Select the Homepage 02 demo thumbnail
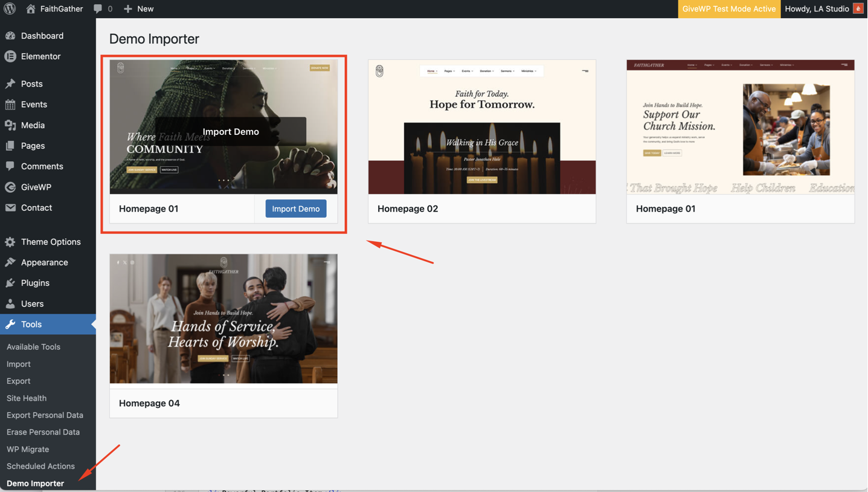 (481, 127)
